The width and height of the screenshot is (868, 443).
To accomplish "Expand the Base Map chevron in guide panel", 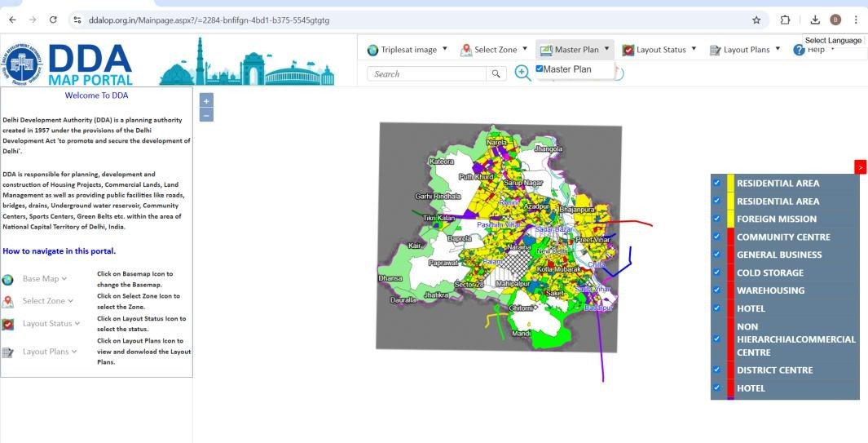I will [x=64, y=279].
